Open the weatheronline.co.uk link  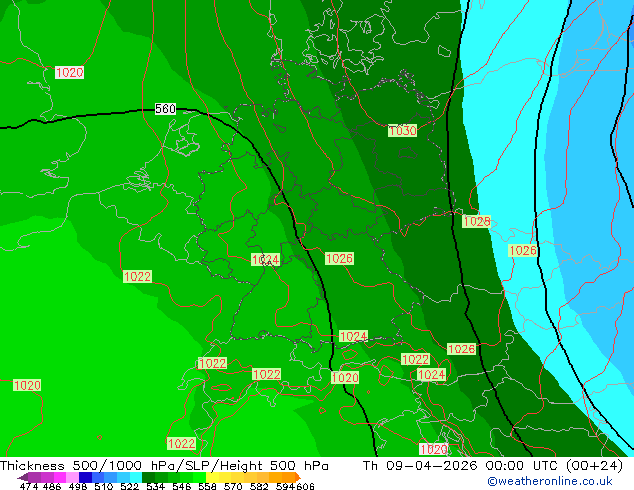[550, 481]
